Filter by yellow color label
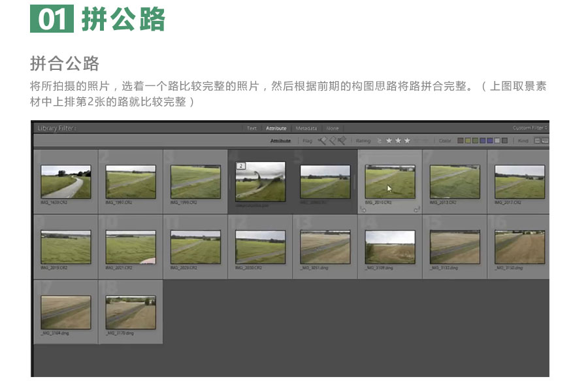The image size is (588, 381). pyautogui.click(x=468, y=141)
